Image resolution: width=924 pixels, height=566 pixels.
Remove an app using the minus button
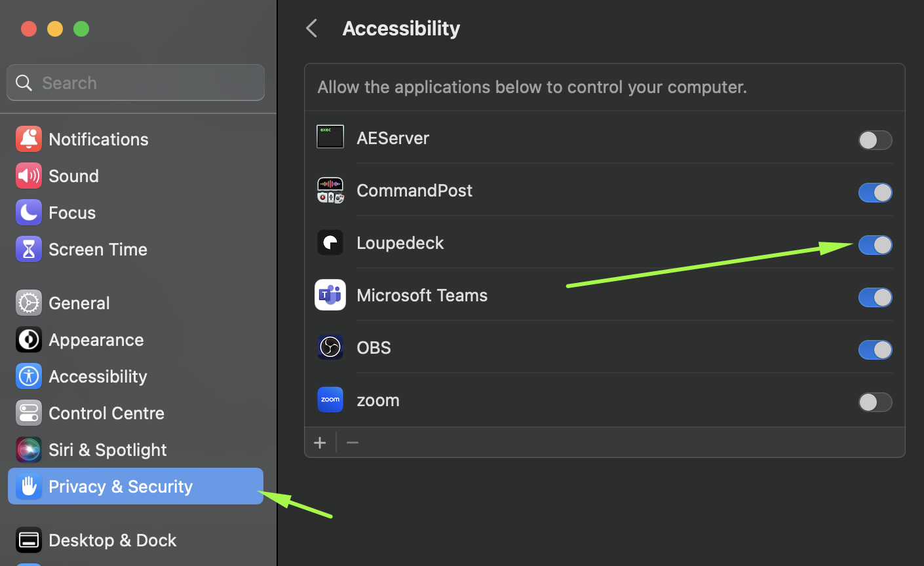pos(353,443)
